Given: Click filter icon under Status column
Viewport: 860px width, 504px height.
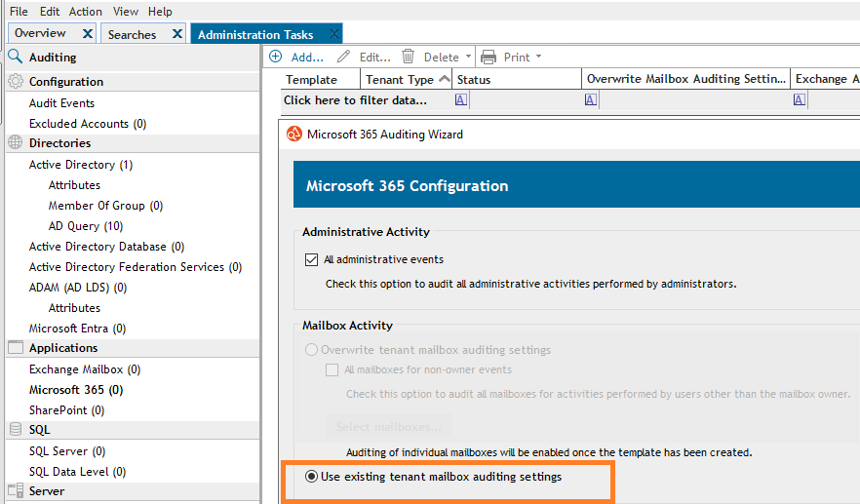Looking at the screenshot, I should pos(461,99).
